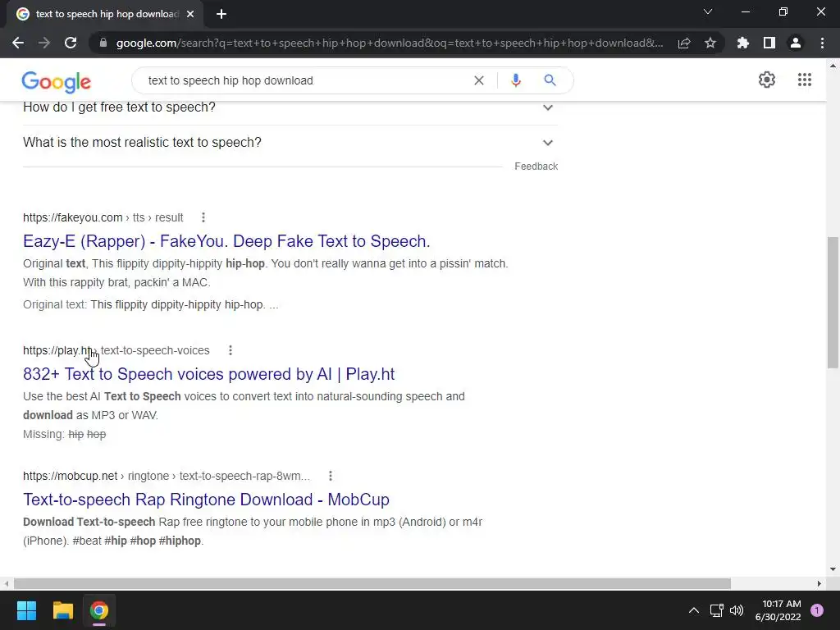840x630 pixels.
Task: Open more options for play.ht result
Action: pyautogui.click(x=231, y=350)
